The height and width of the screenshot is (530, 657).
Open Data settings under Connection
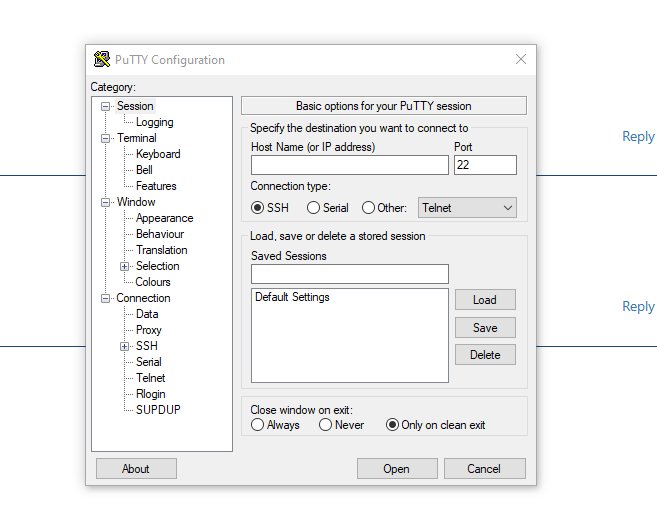(x=147, y=314)
